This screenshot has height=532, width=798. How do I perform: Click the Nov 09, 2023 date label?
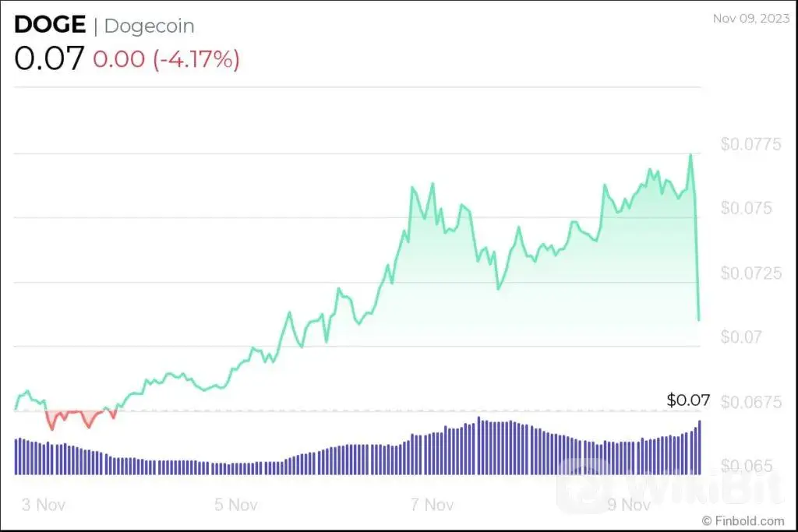(x=749, y=18)
